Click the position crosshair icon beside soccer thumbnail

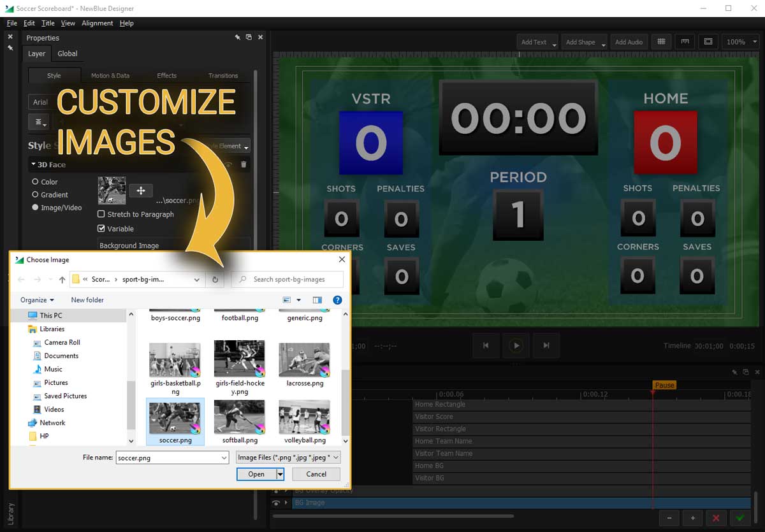tap(140, 190)
